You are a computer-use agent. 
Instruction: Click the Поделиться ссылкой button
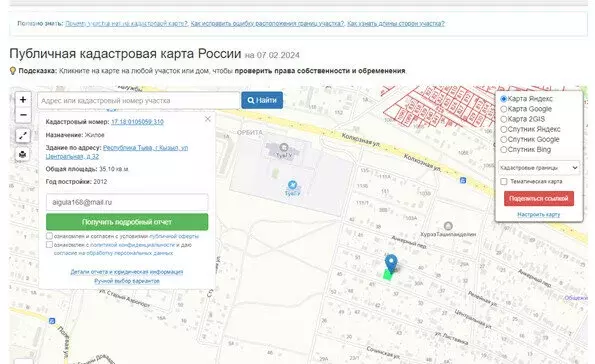539,199
